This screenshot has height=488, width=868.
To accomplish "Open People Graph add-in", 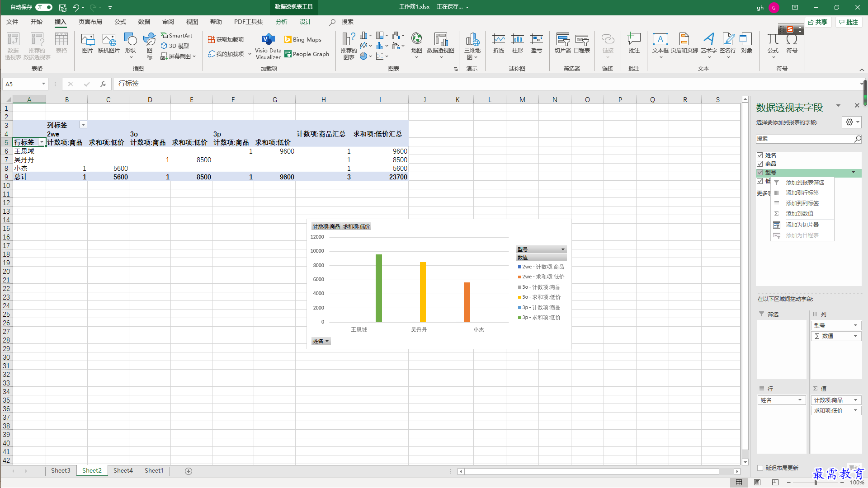I will click(307, 54).
